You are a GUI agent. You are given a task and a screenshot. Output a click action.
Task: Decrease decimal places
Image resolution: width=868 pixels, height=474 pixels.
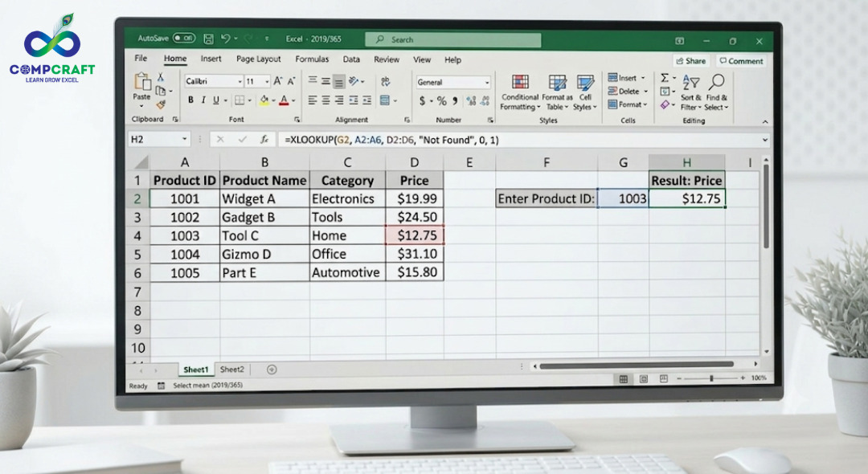coord(485,100)
